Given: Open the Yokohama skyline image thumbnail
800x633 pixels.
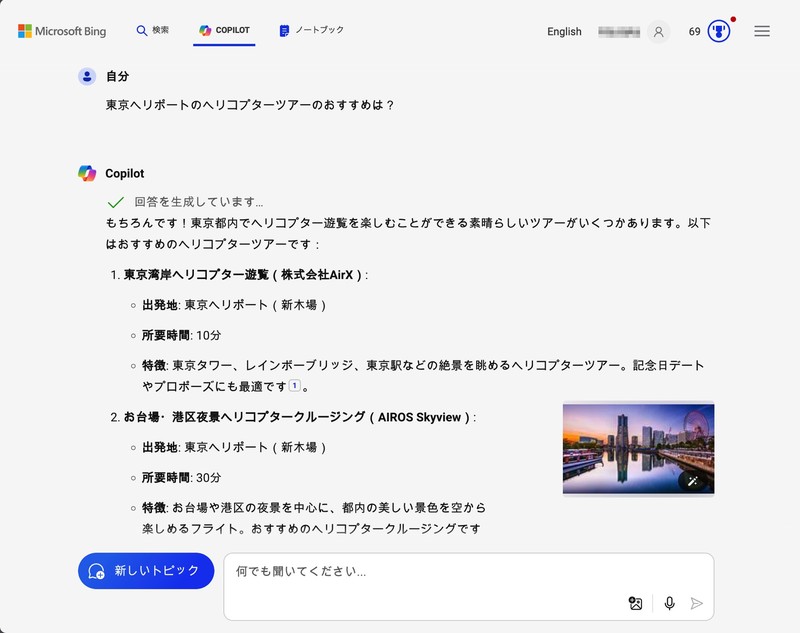Looking at the screenshot, I should tap(638, 449).
